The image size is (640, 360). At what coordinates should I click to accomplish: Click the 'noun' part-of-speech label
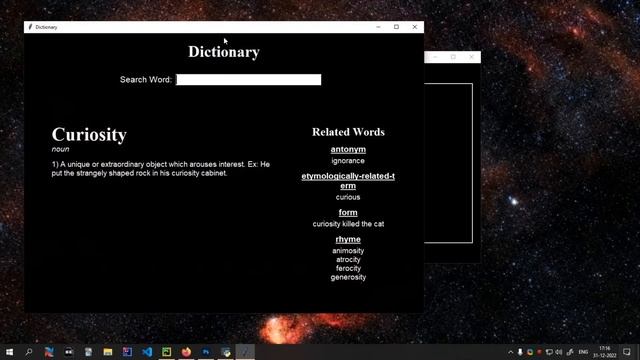[60, 149]
